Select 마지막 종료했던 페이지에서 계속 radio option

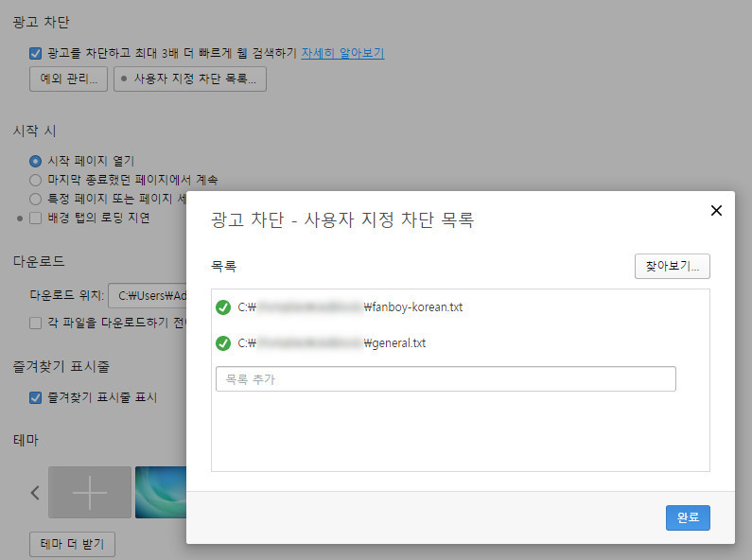[35, 180]
